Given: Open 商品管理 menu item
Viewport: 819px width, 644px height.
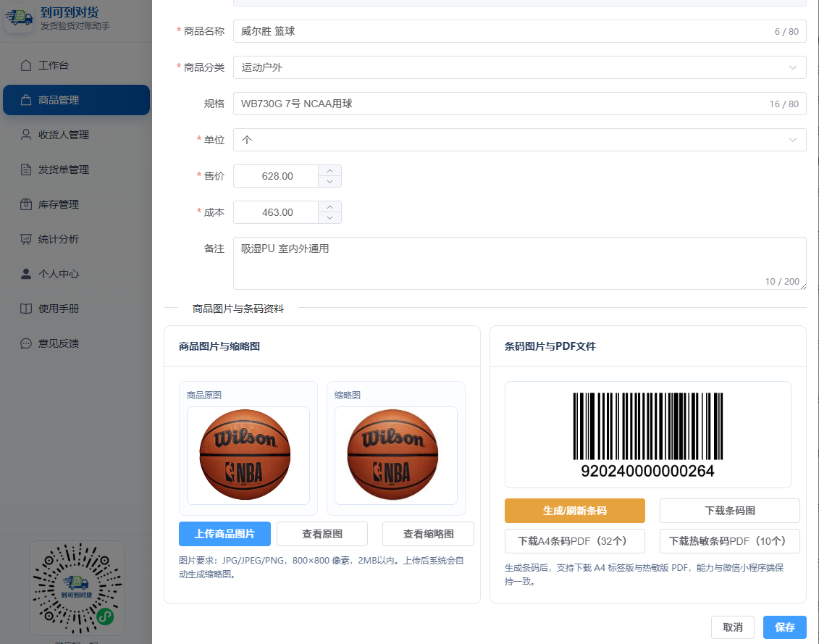Looking at the screenshot, I should tap(76, 100).
